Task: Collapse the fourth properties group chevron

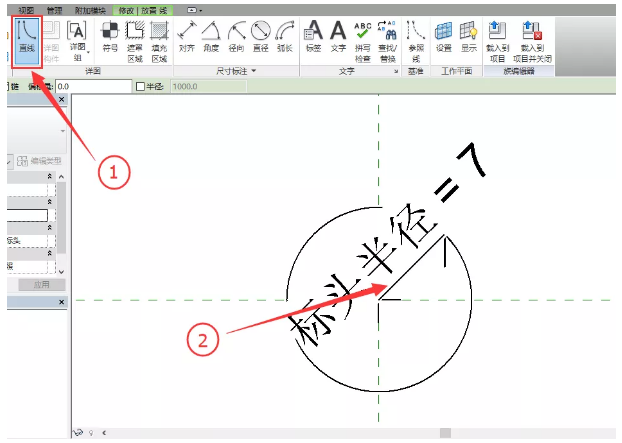Action: (x=50, y=253)
